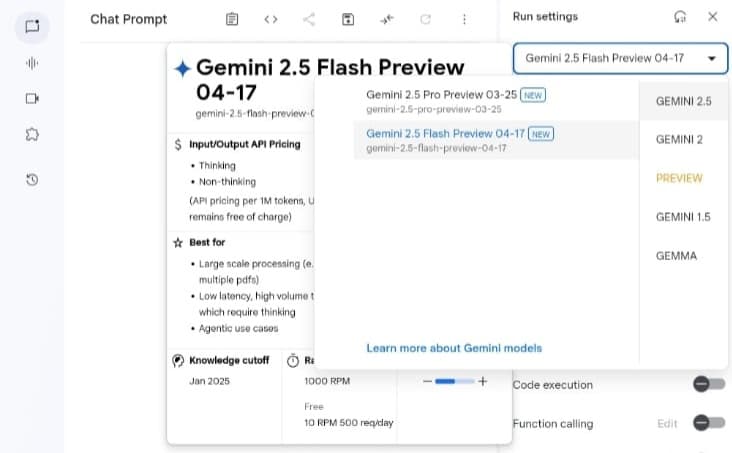732x453 pixels.
Task: Click the save prompt floppy icon
Action: (x=348, y=19)
